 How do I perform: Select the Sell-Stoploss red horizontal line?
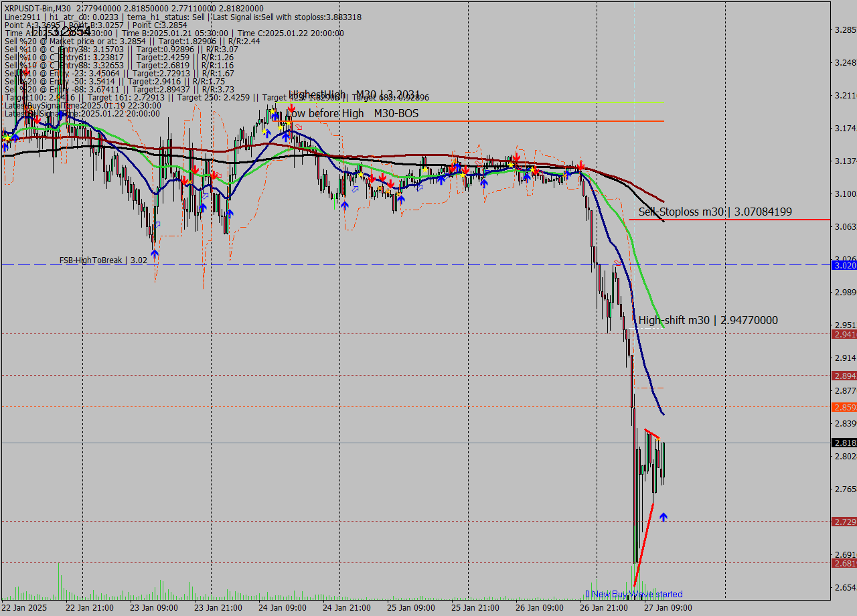pos(729,220)
